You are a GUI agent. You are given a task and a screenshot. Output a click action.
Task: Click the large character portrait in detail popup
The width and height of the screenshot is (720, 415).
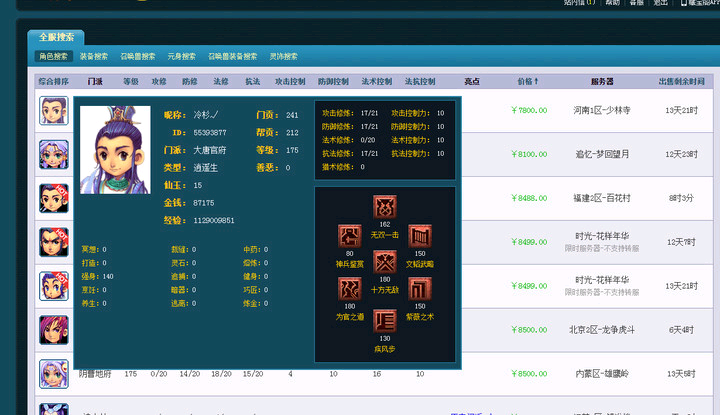(115, 150)
